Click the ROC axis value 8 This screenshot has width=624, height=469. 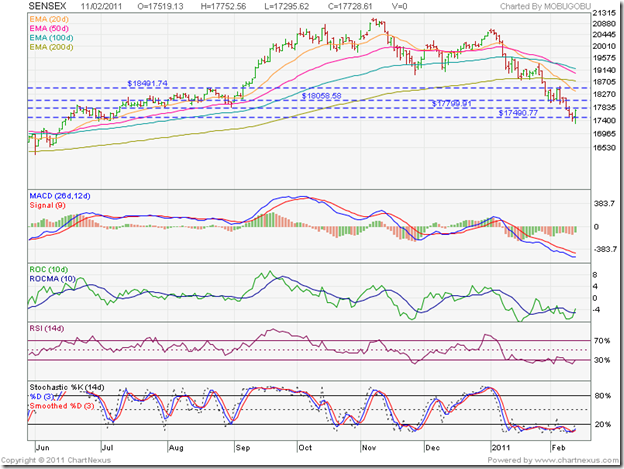coord(595,274)
